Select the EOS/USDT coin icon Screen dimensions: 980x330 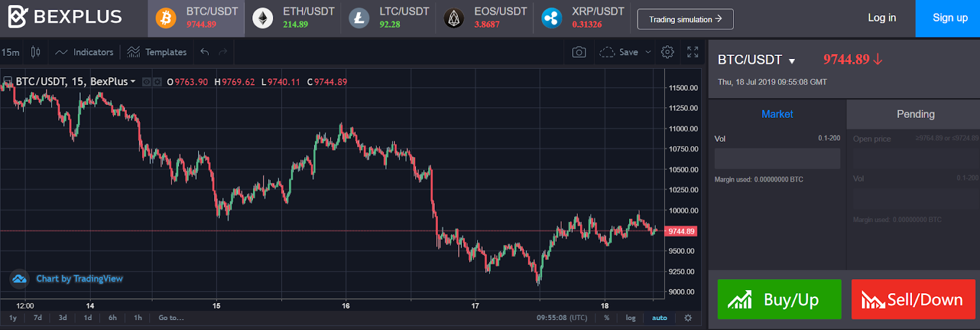[454, 18]
